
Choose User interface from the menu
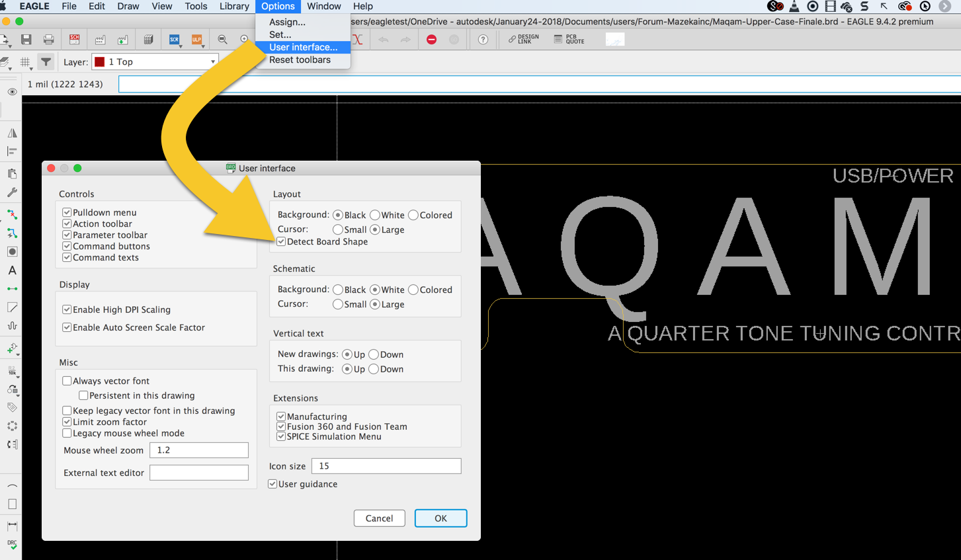tap(302, 47)
